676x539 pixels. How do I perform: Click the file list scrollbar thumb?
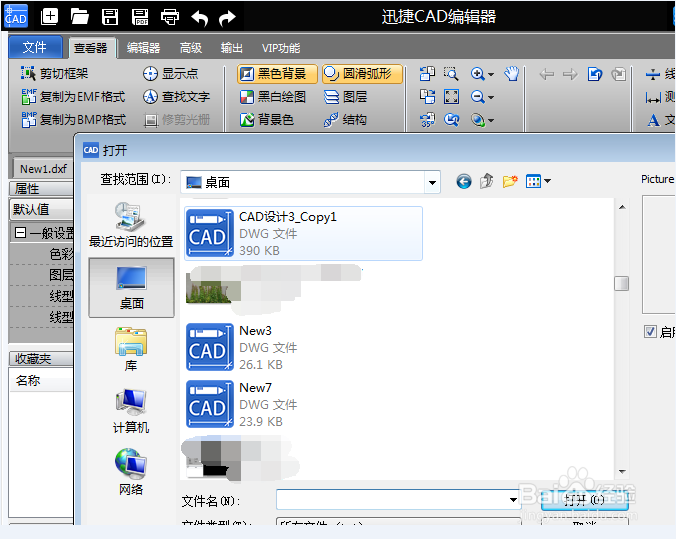tap(621, 283)
